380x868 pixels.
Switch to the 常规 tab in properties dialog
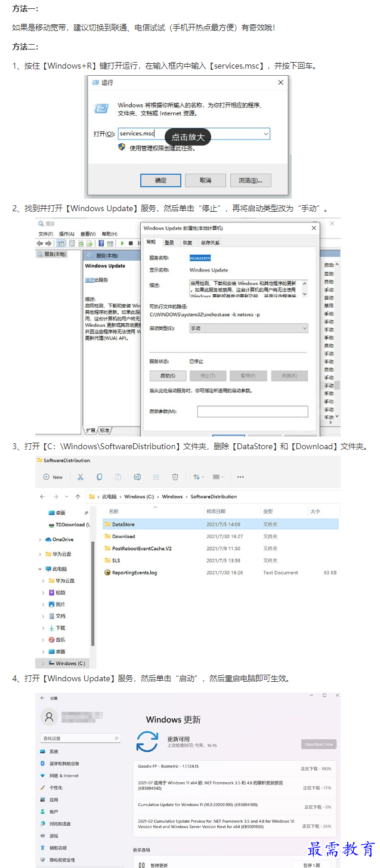click(152, 242)
